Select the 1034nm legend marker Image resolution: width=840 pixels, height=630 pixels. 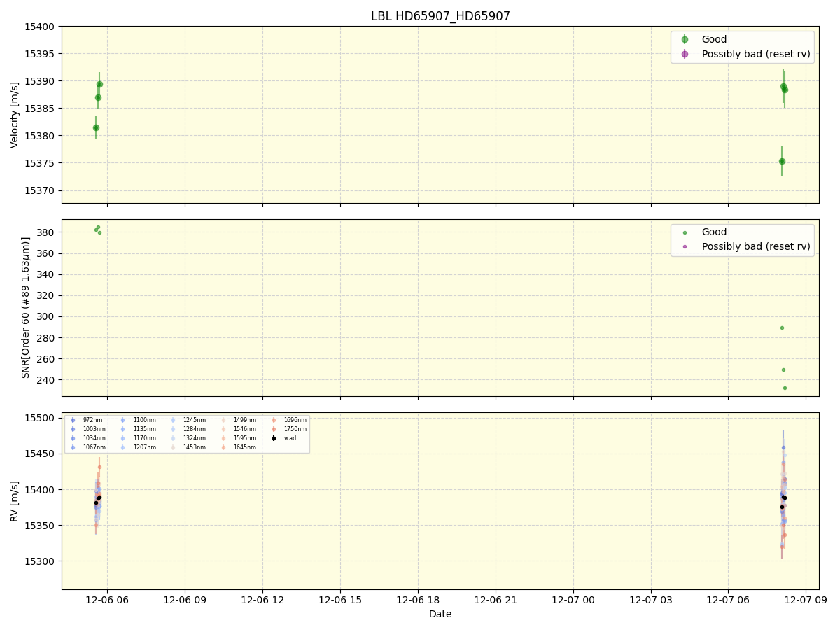(x=73, y=438)
